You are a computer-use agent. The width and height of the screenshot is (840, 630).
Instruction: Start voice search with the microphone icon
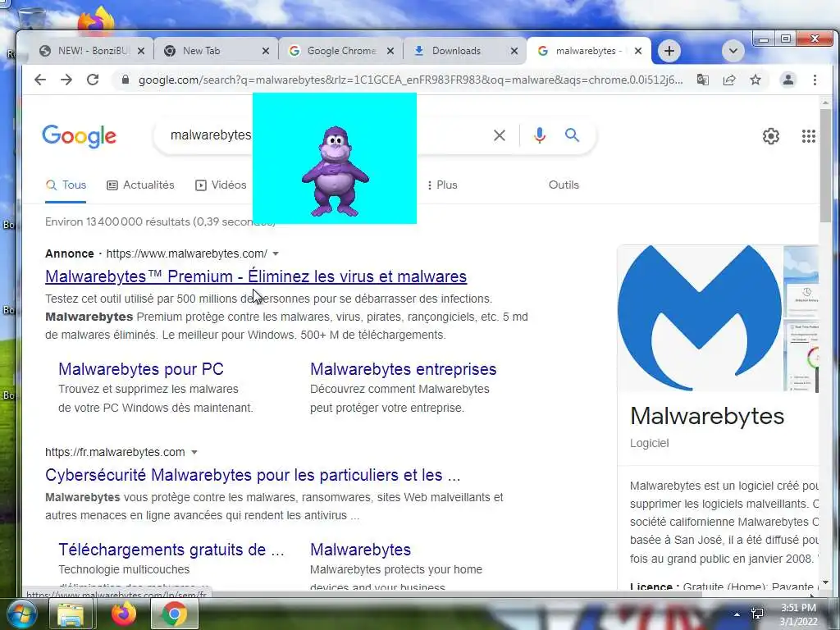540,135
